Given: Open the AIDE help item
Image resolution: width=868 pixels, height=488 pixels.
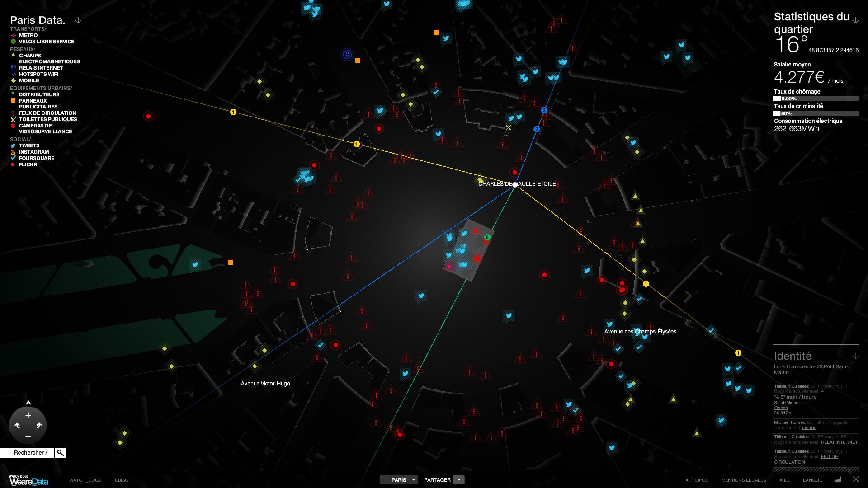Looking at the screenshot, I should [784, 480].
